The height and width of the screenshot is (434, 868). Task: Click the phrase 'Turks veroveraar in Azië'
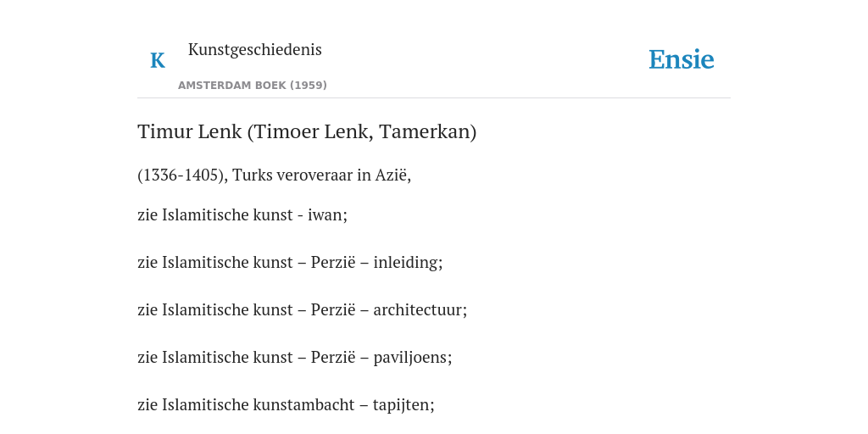click(320, 175)
